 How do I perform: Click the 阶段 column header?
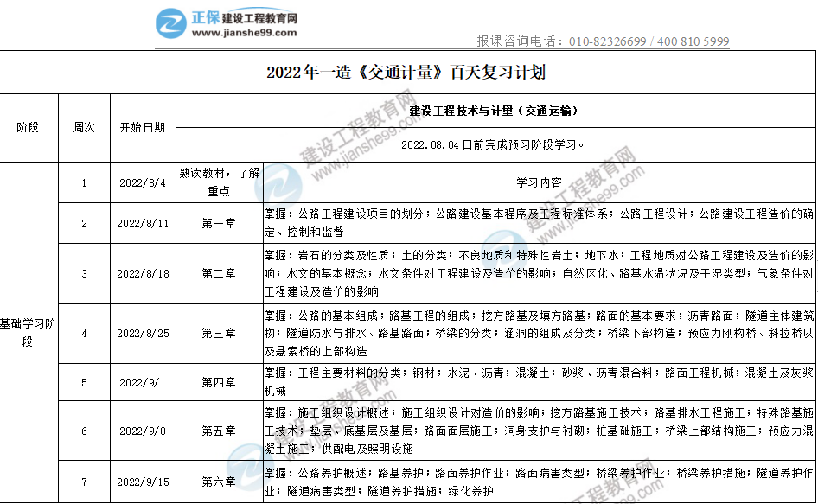click(x=28, y=127)
